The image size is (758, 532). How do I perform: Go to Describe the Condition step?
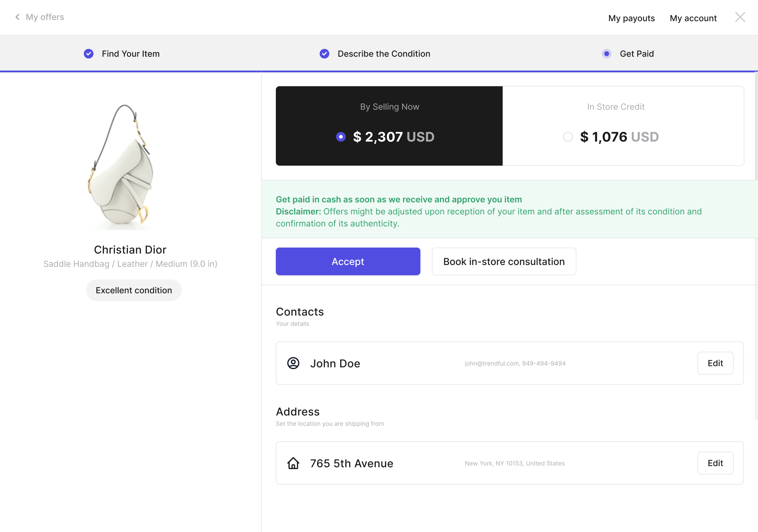coord(384,54)
